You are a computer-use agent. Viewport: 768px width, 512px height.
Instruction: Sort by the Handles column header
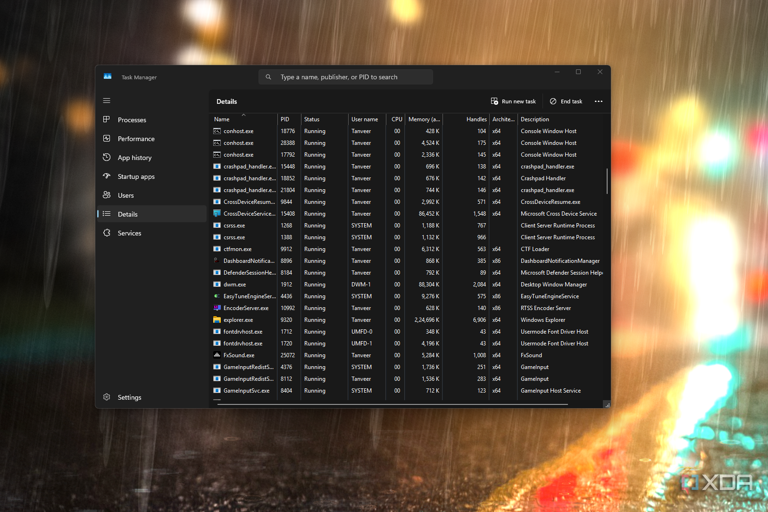(x=466, y=119)
